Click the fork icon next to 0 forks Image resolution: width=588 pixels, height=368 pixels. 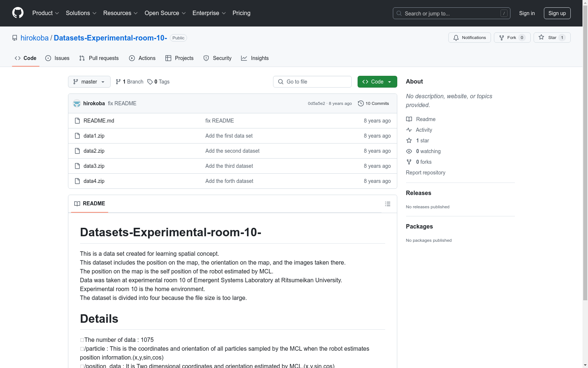pos(409,162)
